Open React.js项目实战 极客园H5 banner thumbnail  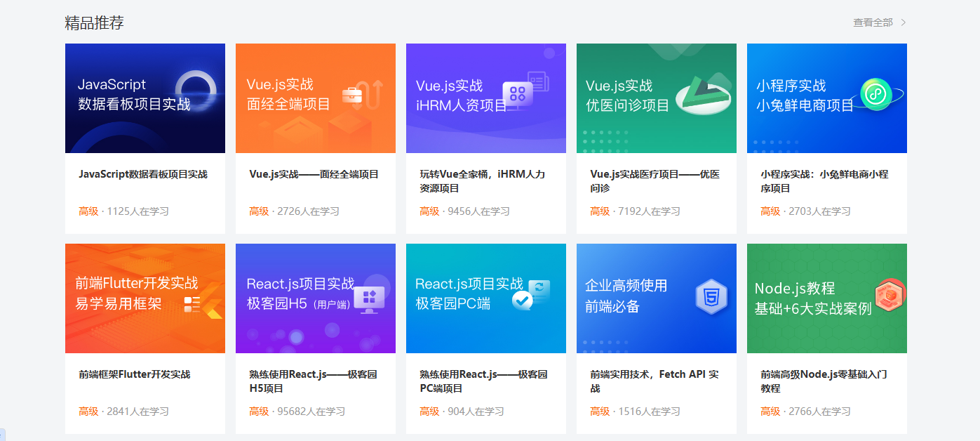[316, 298]
